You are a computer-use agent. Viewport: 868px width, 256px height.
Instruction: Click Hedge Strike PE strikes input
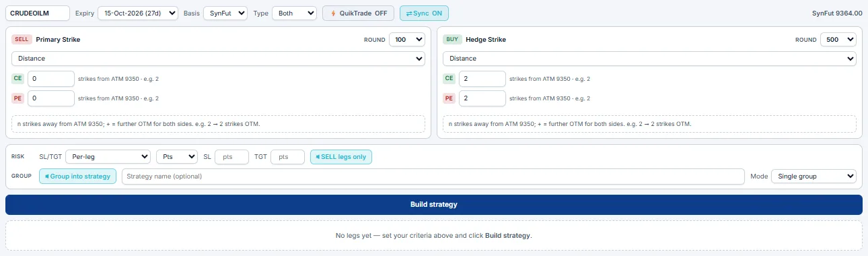pyautogui.click(x=482, y=98)
